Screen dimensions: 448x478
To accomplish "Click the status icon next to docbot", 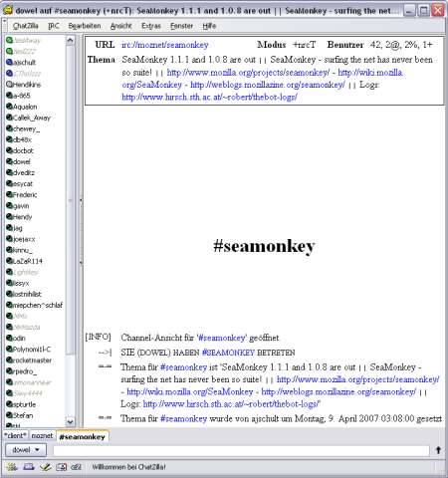I will [9, 150].
